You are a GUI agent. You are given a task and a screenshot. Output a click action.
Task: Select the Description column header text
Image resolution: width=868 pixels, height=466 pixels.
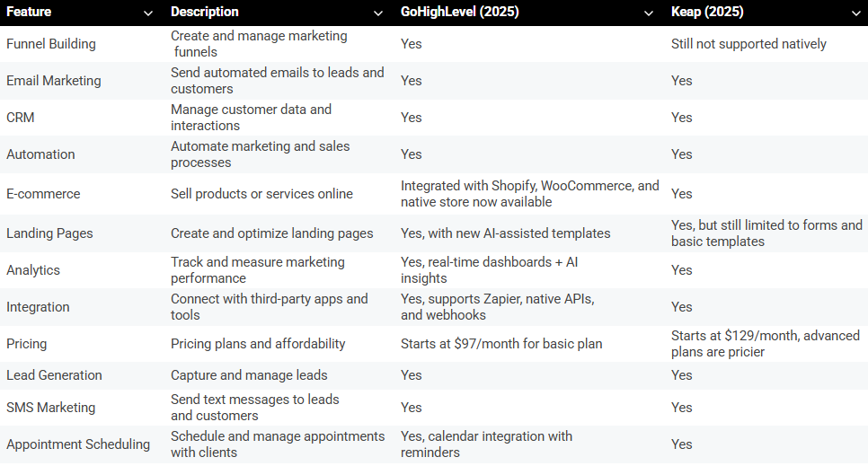click(205, 13)
